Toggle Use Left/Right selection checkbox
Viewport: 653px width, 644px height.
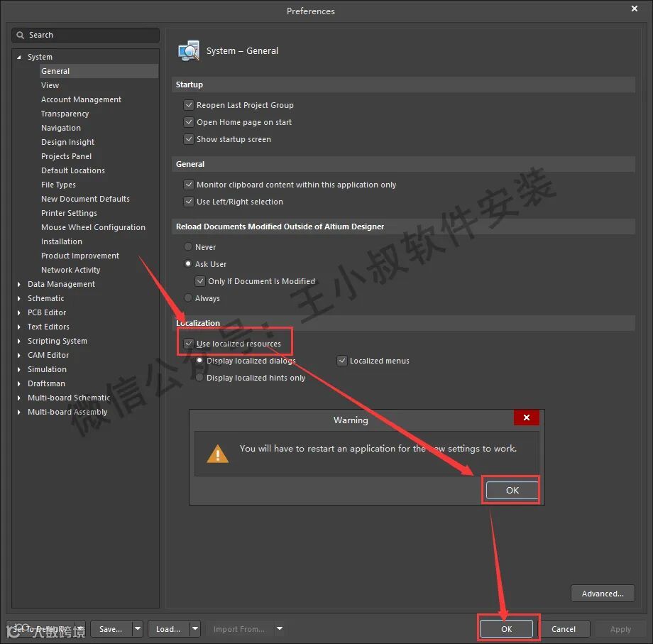coord(189,202)
